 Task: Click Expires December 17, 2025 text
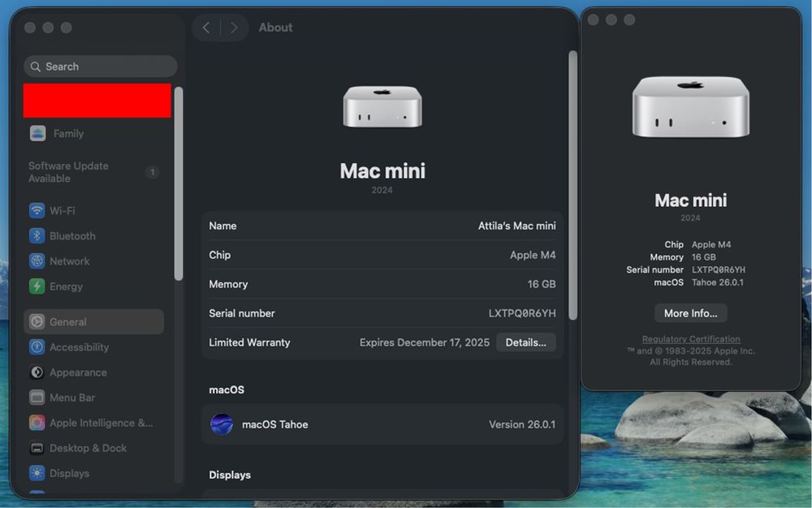click(424, 342)
